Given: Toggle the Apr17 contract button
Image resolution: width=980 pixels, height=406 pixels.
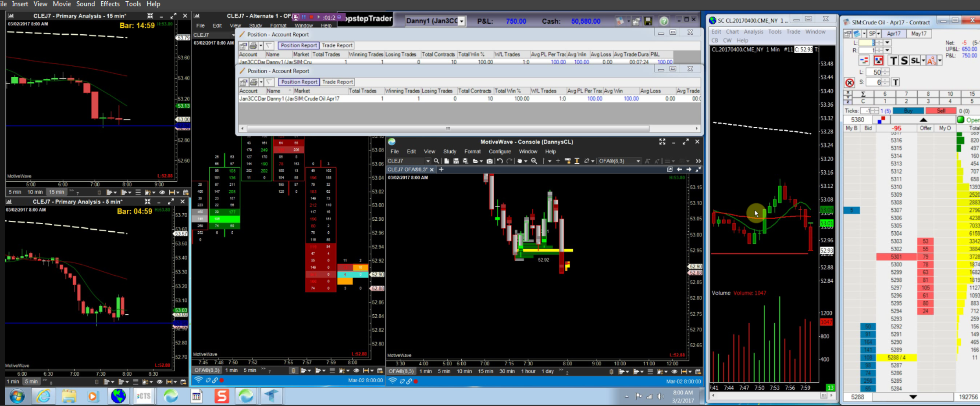Looking at the screenshot, I should click(894, 34).
